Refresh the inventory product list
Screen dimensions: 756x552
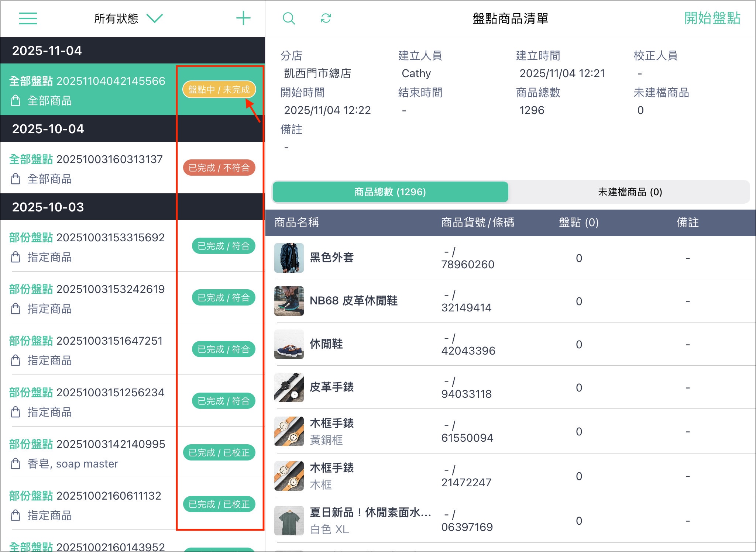point(326,18)
